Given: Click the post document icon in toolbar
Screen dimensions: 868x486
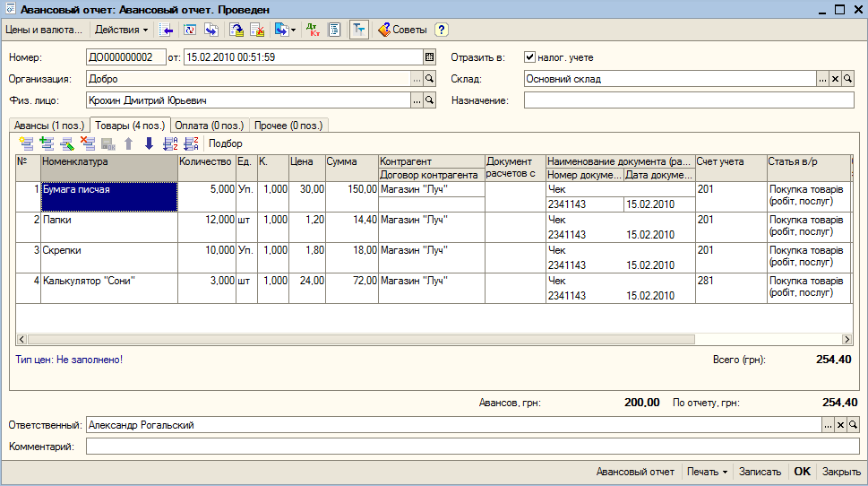Looking at the screenshot, I should tap(236, 30).
